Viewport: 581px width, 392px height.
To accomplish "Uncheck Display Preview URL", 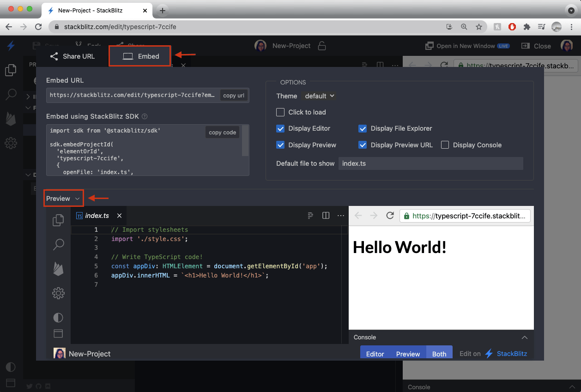I will [x=363, y=145].
